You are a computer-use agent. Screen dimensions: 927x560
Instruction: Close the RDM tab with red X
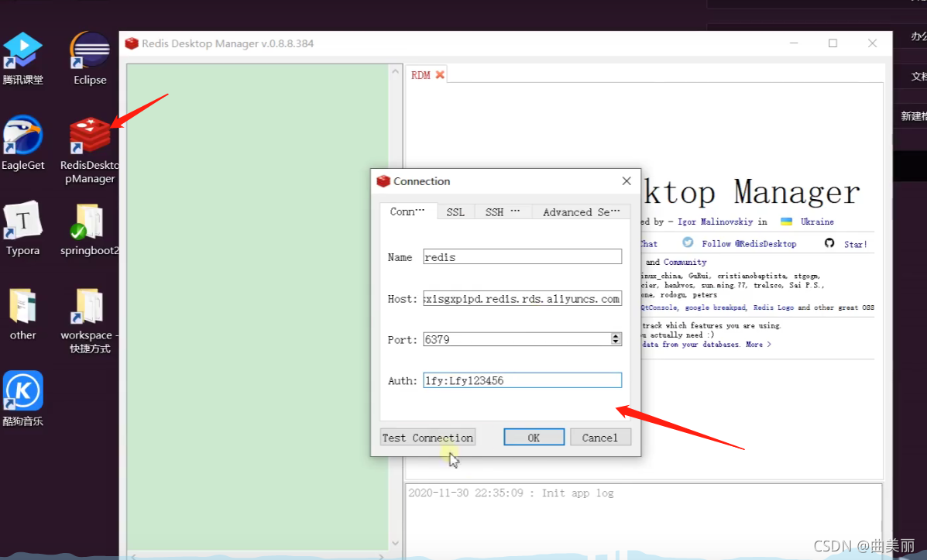(x=440, y=75)
